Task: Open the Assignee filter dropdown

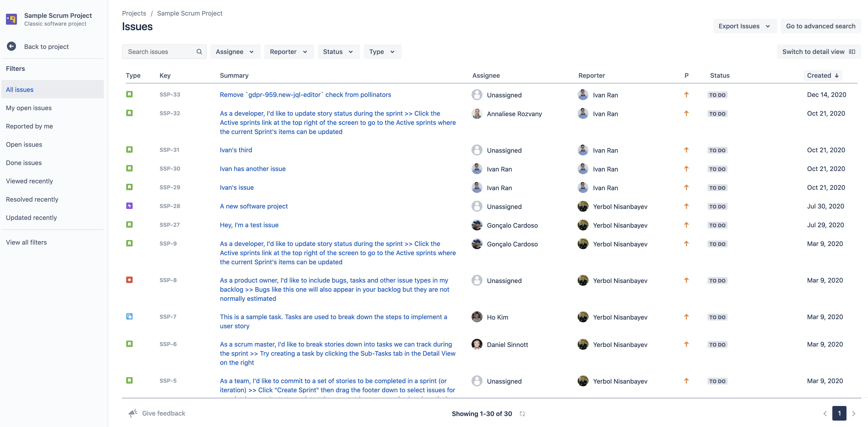Action: click(x=235, y=51)
